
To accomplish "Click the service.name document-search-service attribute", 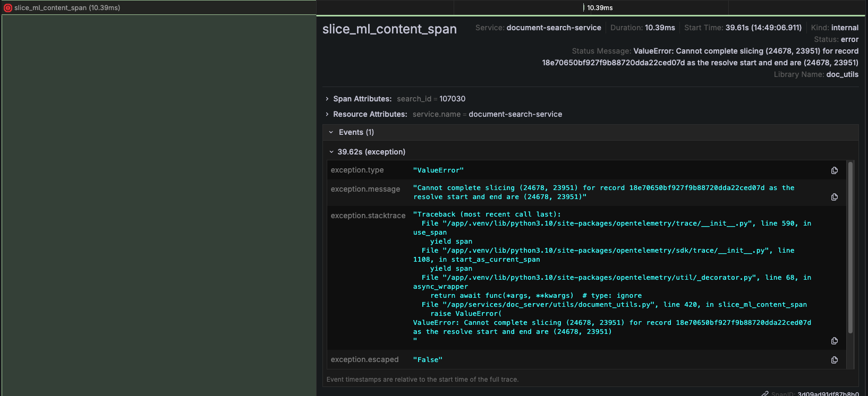I will click(515, 114).
